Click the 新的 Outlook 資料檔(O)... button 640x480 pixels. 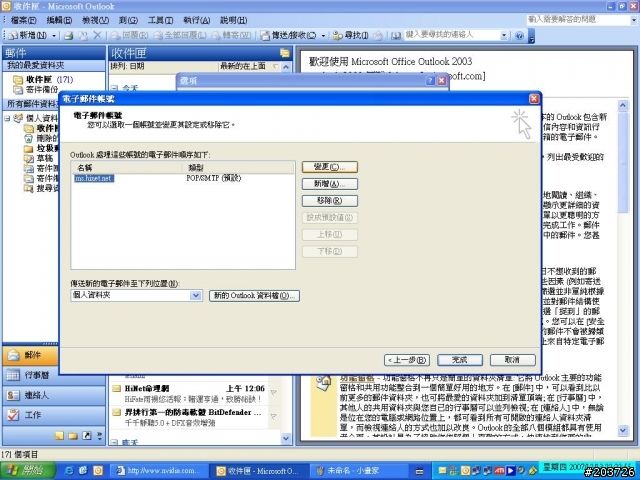254,296
